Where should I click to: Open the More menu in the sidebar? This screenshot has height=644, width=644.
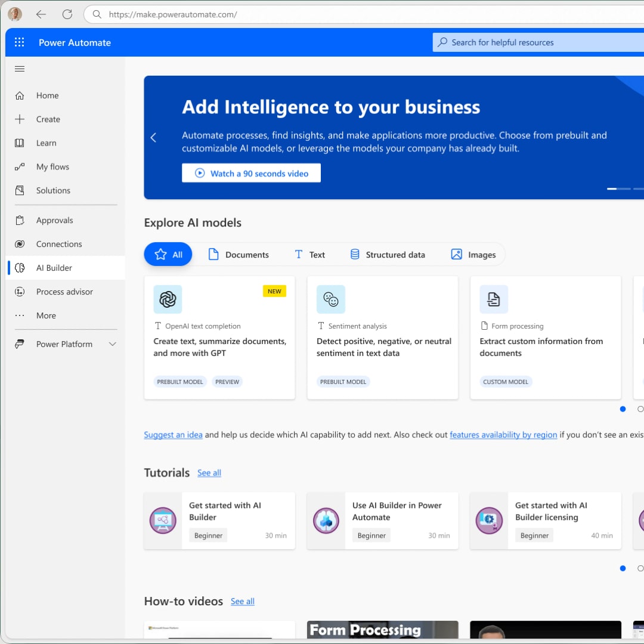pyautogui.click(x=45, y=315)
